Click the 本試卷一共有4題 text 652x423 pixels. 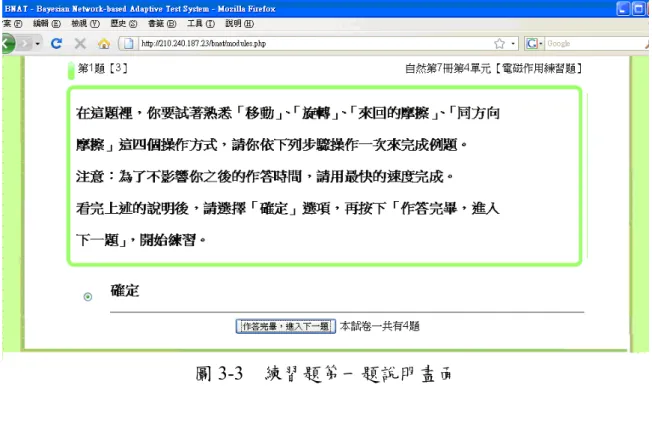click(x=379, y=326)
